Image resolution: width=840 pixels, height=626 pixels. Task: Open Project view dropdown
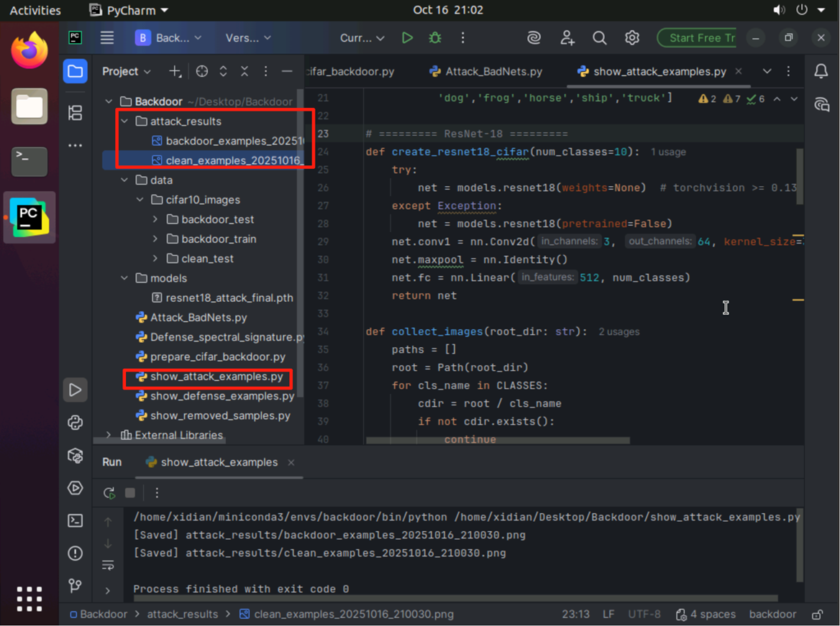pyautogui.click(x=127, y=72)
